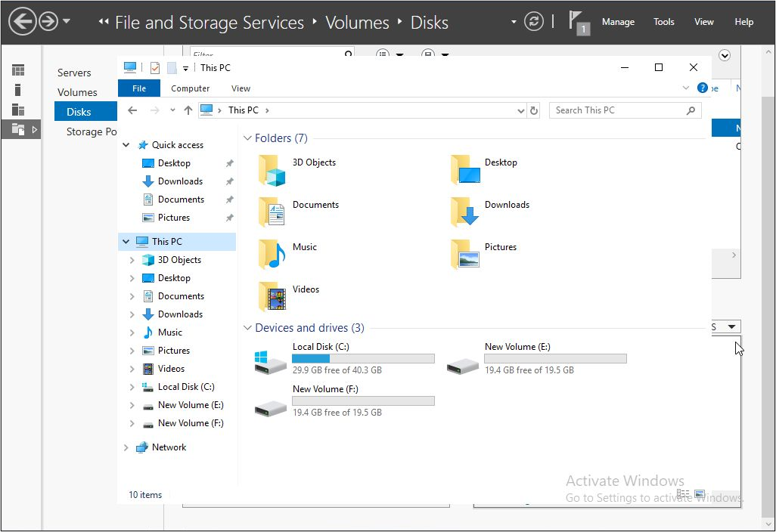Open the address bar history dropdown
The image size is (776, 532).
520,110
